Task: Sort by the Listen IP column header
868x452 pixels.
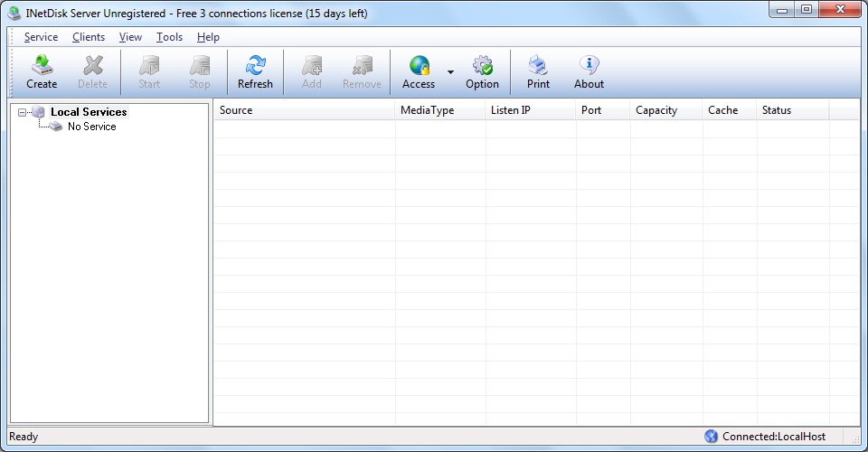Action: pyautogui.click(x=531, y=110)
